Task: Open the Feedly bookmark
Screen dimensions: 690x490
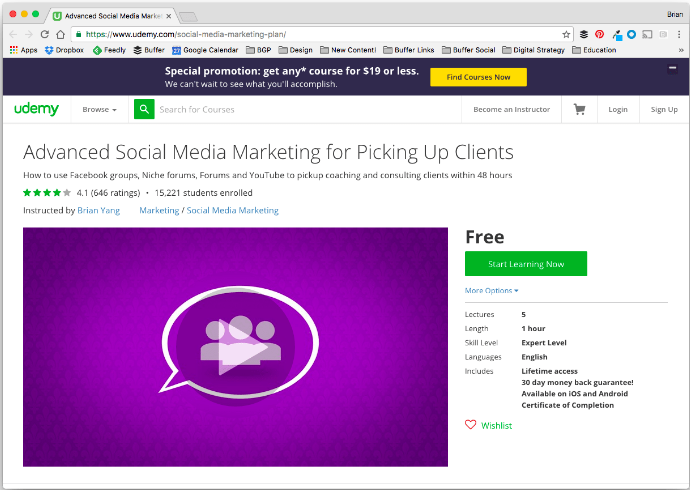Action: pos(109,50)
